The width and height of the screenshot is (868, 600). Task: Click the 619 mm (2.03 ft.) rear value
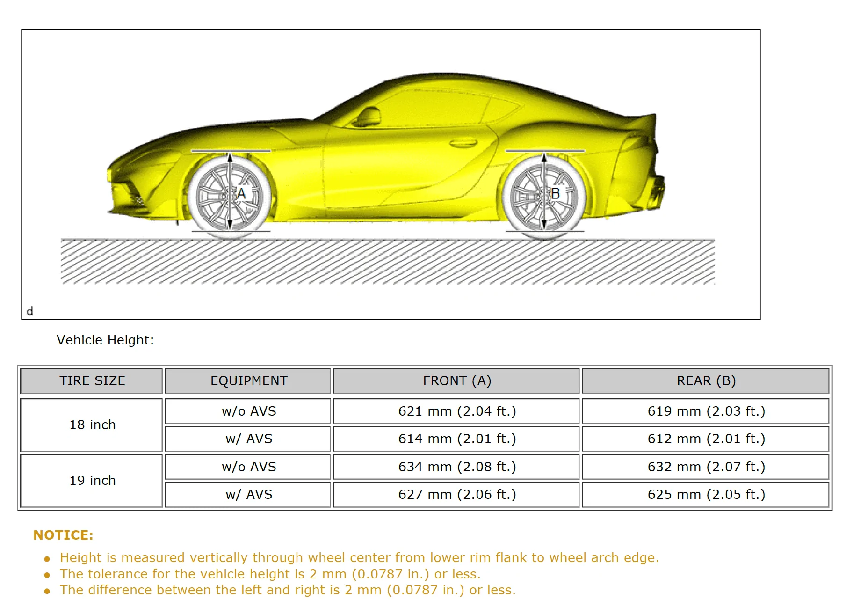706,411
